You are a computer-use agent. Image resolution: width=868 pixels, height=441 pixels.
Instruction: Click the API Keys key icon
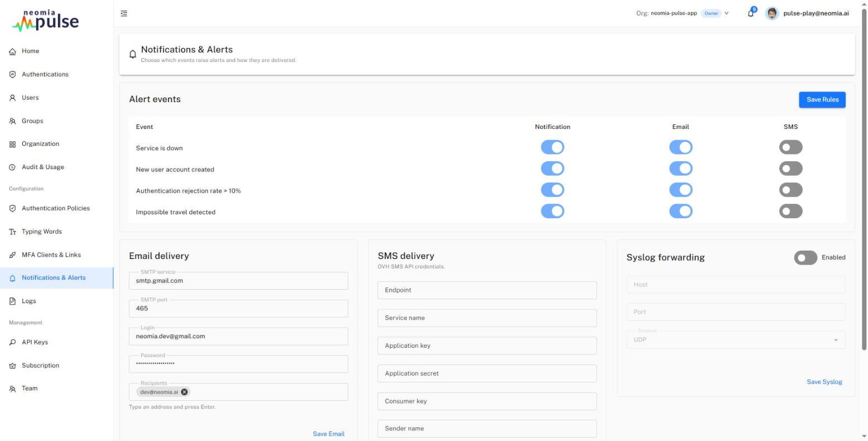coord(12,342)
